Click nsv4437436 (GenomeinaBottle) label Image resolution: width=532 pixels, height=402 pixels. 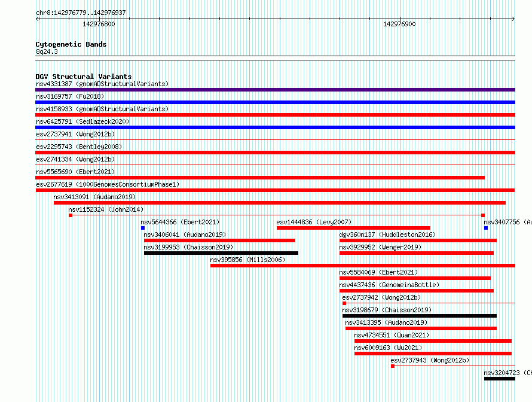[390, 285]
